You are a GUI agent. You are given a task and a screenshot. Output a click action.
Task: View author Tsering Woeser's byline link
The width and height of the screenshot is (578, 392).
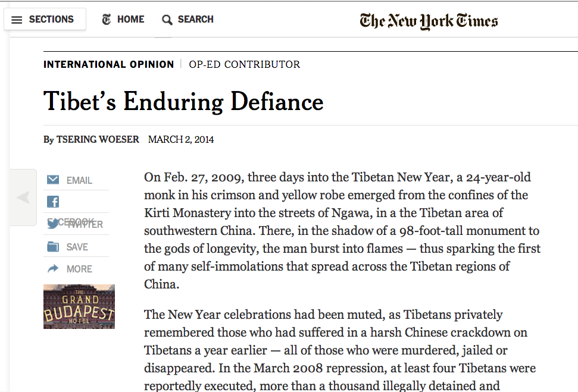pyautogui.click(x=98, y=140)
